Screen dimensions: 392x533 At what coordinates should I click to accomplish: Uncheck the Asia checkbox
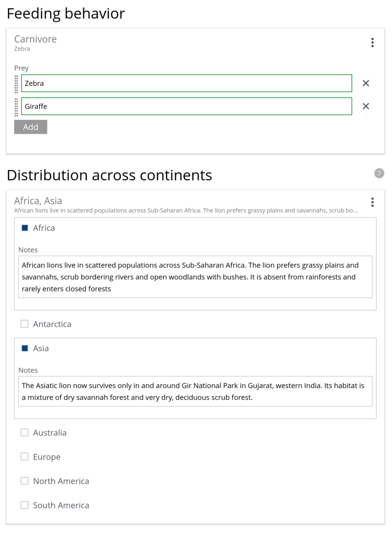click(x=24, y=348)
